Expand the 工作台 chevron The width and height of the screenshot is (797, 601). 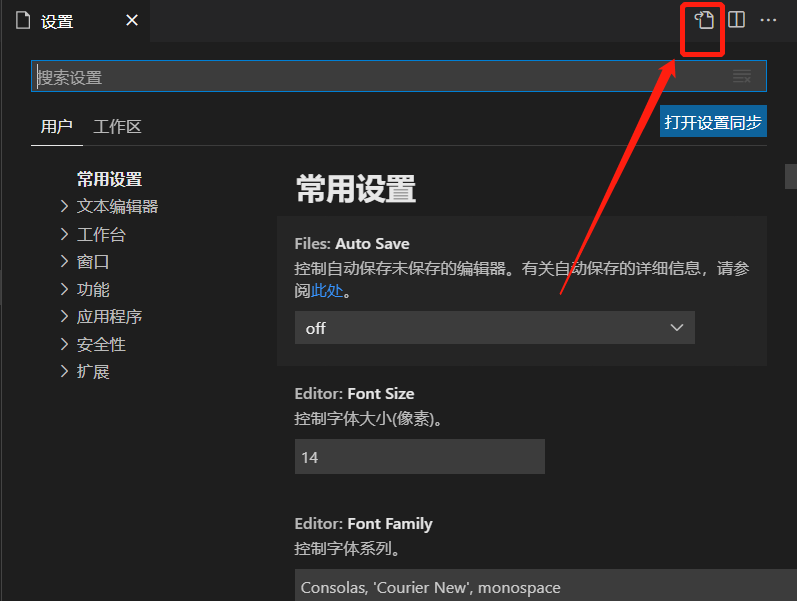pyautogui.click(x=64, y=234)
